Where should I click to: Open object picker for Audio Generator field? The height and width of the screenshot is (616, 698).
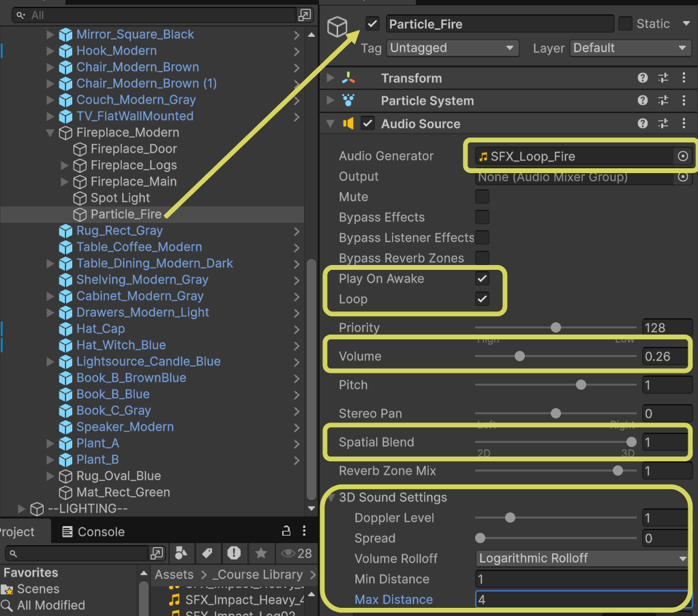pyautogui.click(x=682, y=156)
